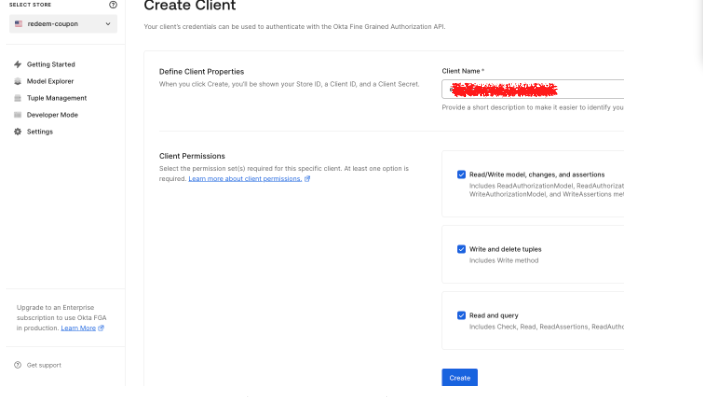This screenshot has width=703, height=397.
Task: Click the SELECT STORE label
Action: click(x=30, y=5)
